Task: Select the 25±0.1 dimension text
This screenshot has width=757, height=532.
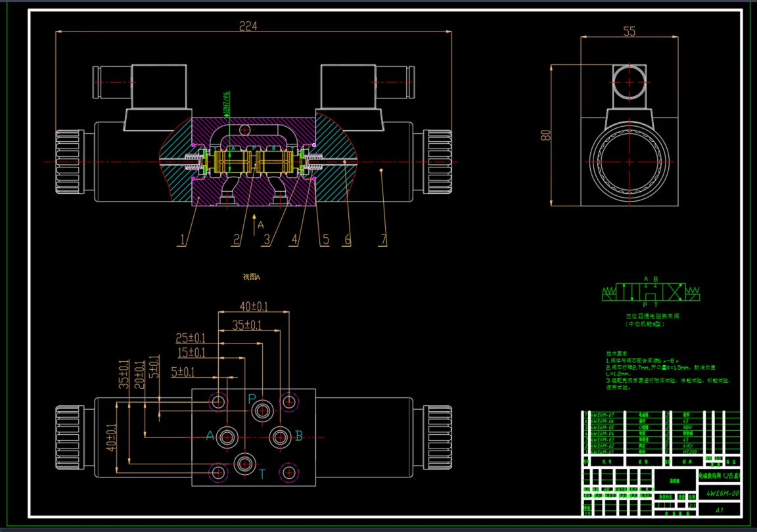Action: pyautogui.click(x=190, y=338)
